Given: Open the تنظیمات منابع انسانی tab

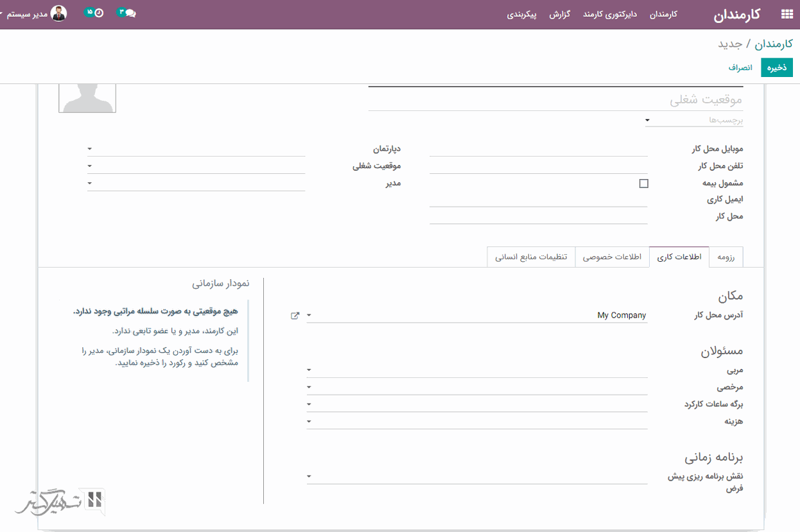Looking at the screenshot, I should pos(531,257).
